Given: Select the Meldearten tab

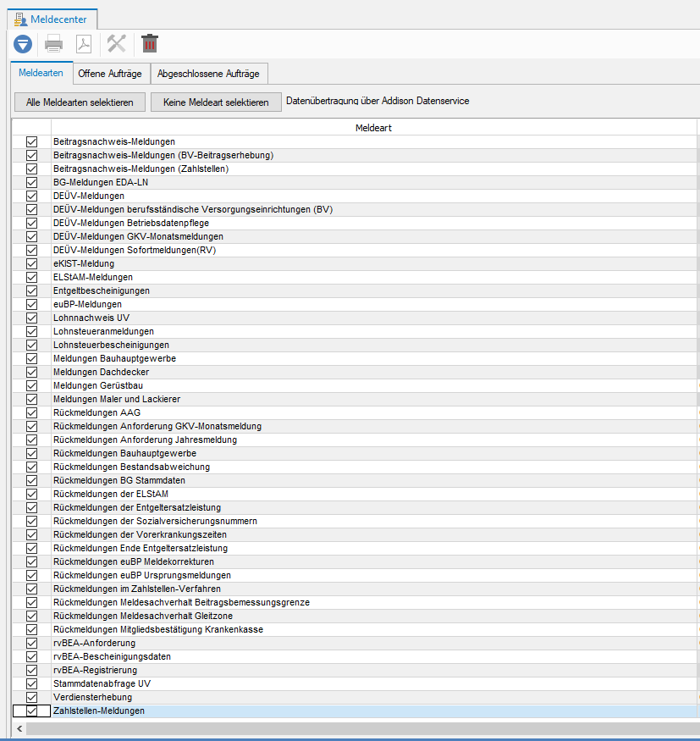Looking at the screenshot, I should coord(41,74).
